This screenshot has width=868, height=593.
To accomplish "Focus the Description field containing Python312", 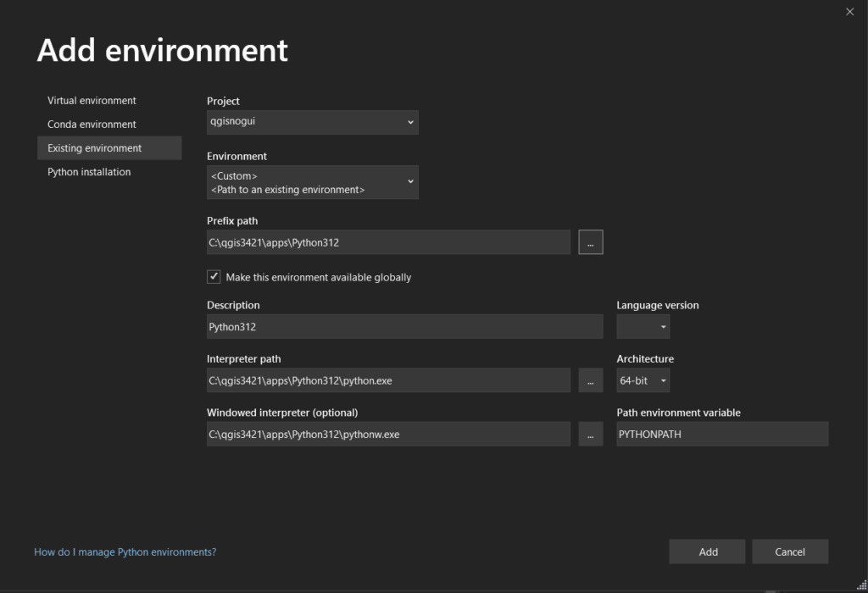I will (404, 326).
